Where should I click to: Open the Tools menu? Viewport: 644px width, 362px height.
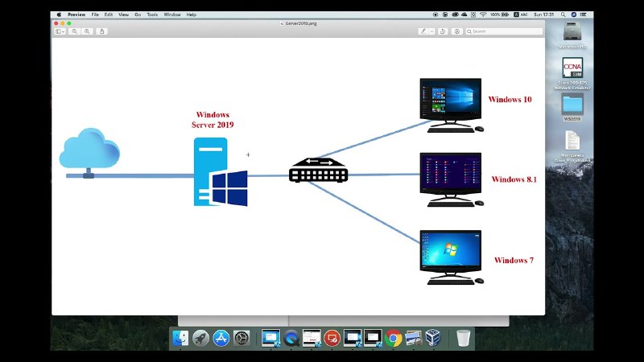[152, 14]
